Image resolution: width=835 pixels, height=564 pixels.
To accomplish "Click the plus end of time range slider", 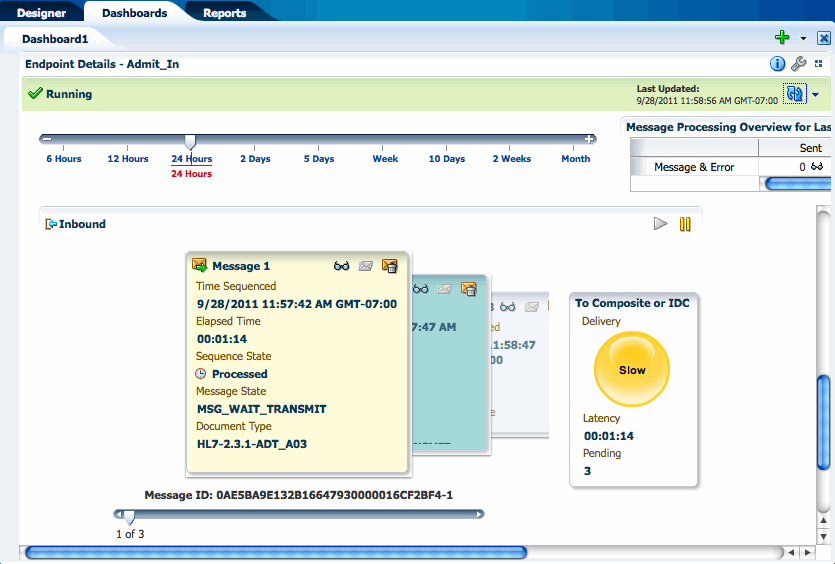I will pos(588,139).
